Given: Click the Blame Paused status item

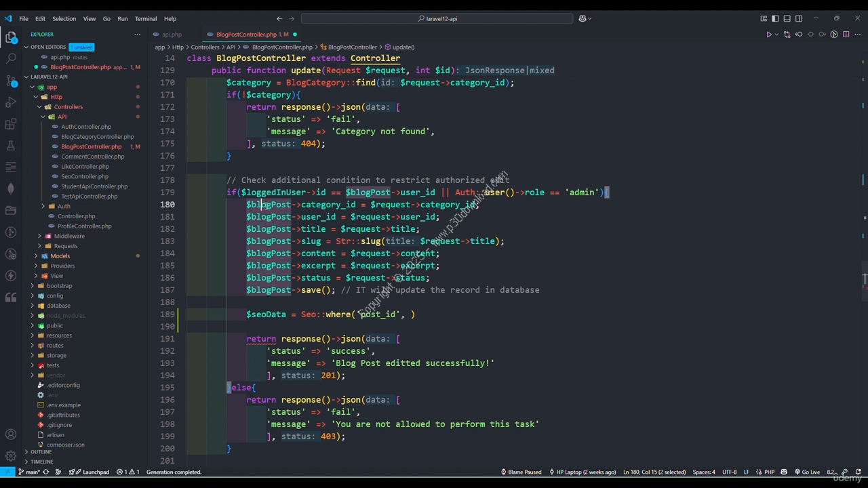Looking at the screenshot, I should click(521, 472).
